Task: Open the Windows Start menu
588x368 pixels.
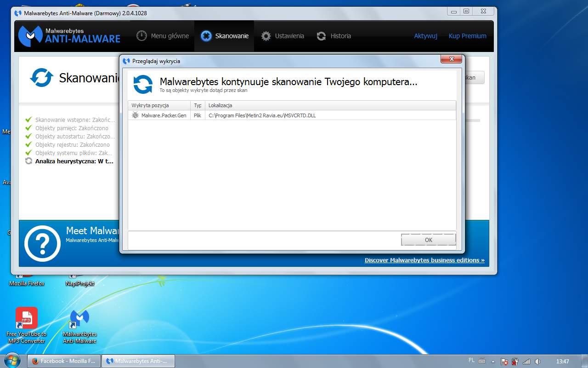Action: (x=12, y=361)
